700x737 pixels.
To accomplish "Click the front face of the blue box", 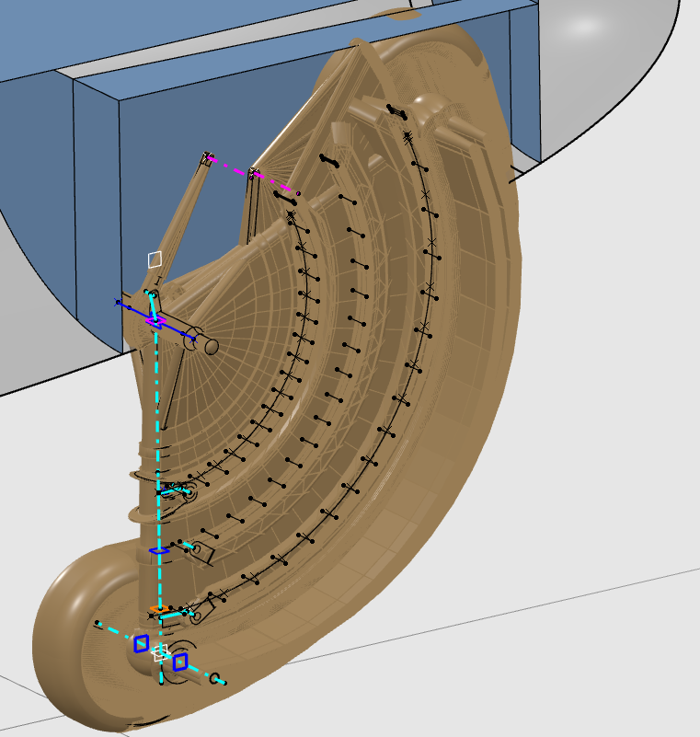I will pyautogui.click(x=97, y=212).
